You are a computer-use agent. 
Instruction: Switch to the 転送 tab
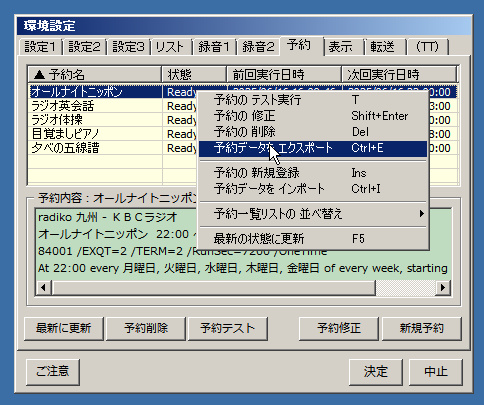pyautogui.click(x=386, y=47)
